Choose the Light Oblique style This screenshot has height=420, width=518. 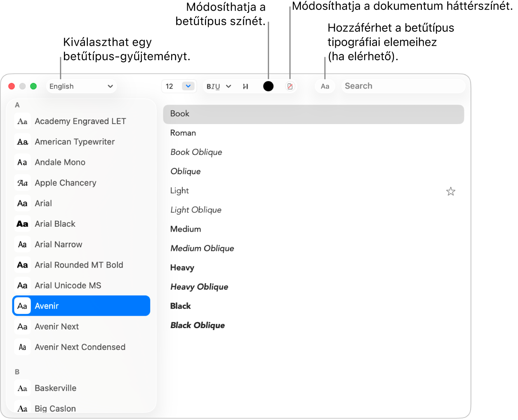coord(313,210)
